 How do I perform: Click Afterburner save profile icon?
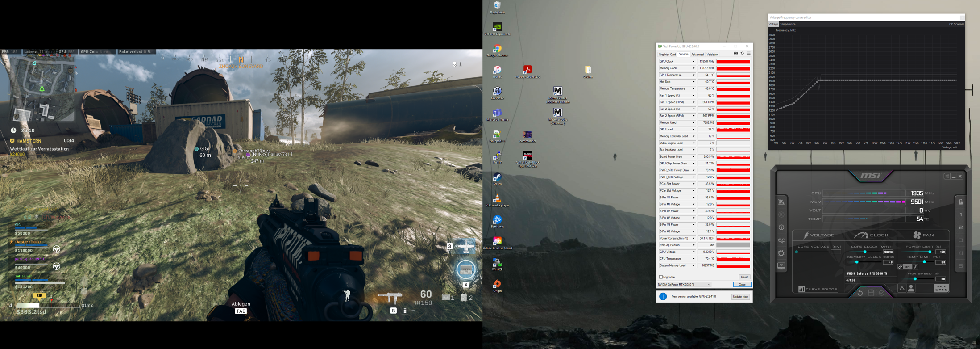(x=871, y=293)
